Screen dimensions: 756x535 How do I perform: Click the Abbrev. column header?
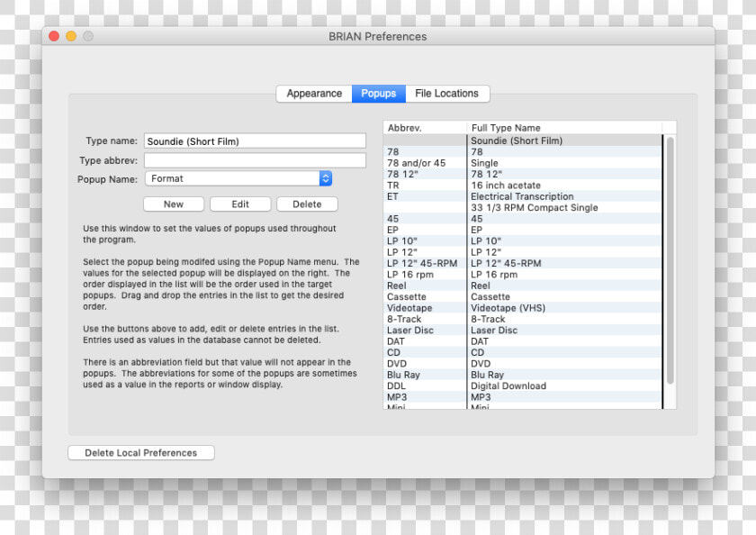click(425, 128)
